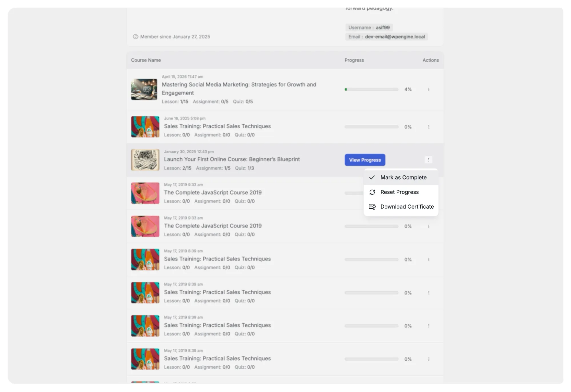The image size is (571, 392).
Task: Click refresh icon beside Reset Progress
Action: (372, 192)
